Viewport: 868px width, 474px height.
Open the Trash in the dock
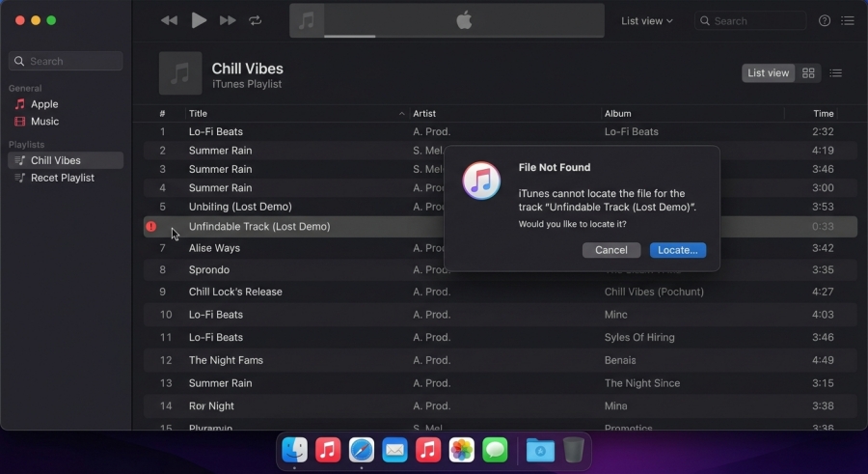(574, 450)
